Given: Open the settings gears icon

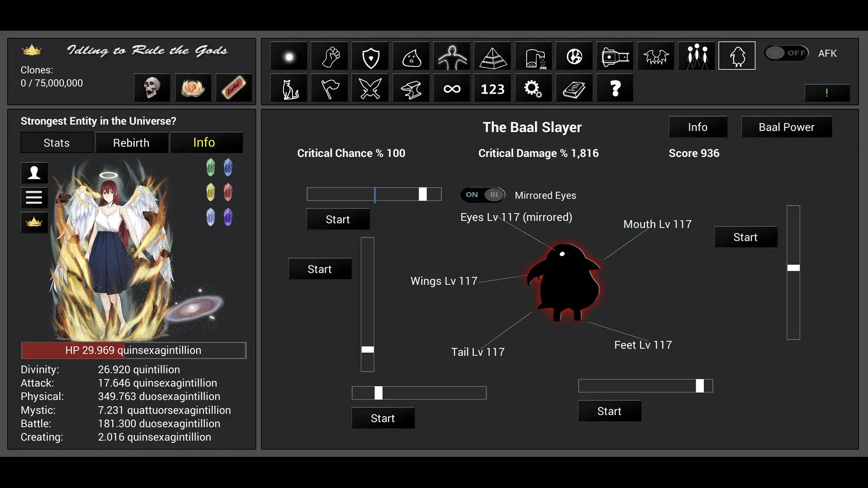Looking at the screenshot, I should coord(533,89).
